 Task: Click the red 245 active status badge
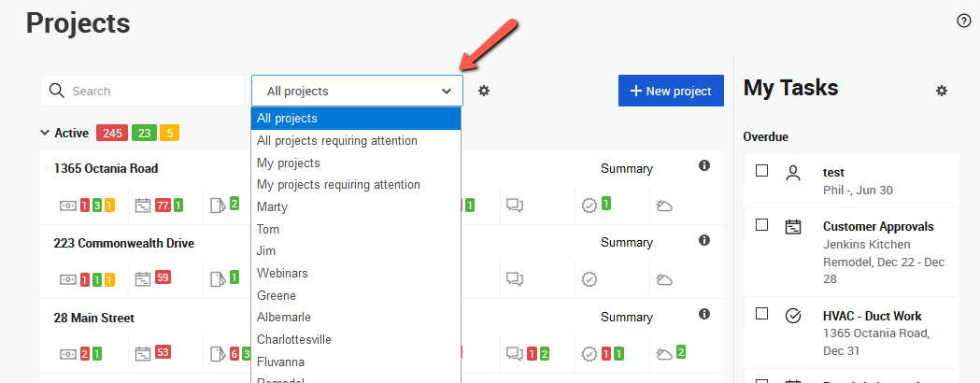point(112,133)
